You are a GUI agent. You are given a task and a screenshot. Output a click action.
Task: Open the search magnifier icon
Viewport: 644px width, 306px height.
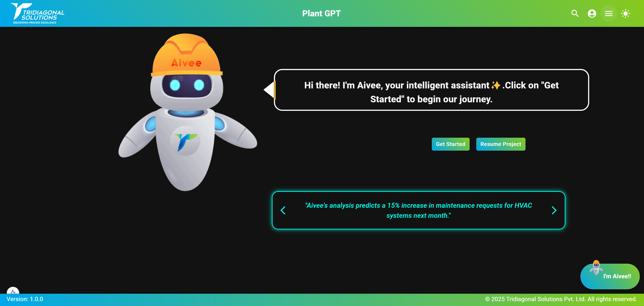[x=575, y=13]
